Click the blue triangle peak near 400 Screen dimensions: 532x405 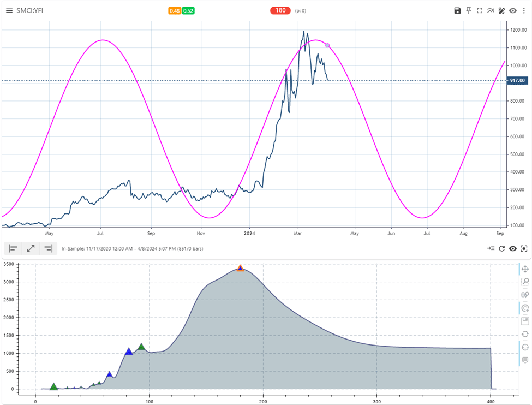pos(109,374)
